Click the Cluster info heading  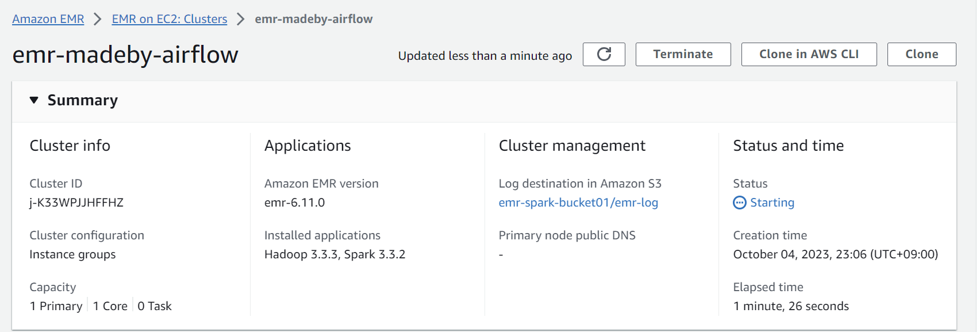coord(70,146)
